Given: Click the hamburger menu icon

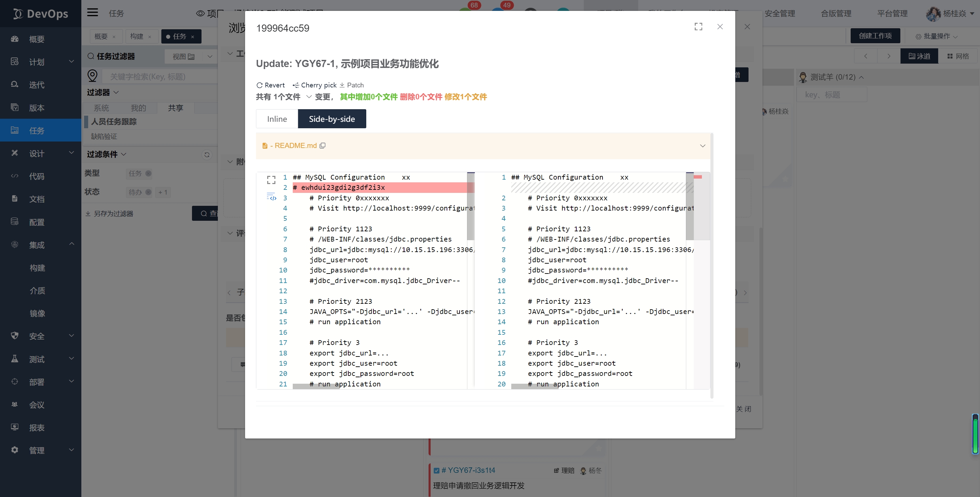Looking at the screenshot, I should click(93, 13).
